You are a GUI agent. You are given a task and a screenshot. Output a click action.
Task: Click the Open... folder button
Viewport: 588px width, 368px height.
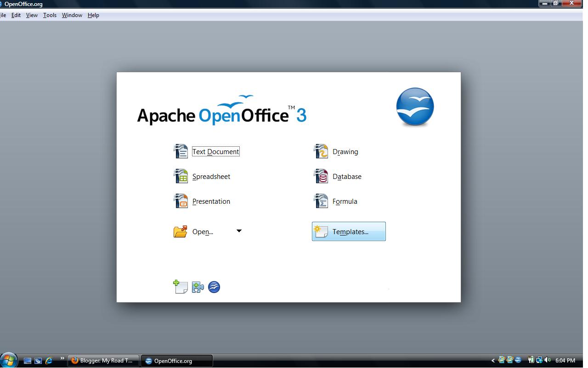pos(194,231)
